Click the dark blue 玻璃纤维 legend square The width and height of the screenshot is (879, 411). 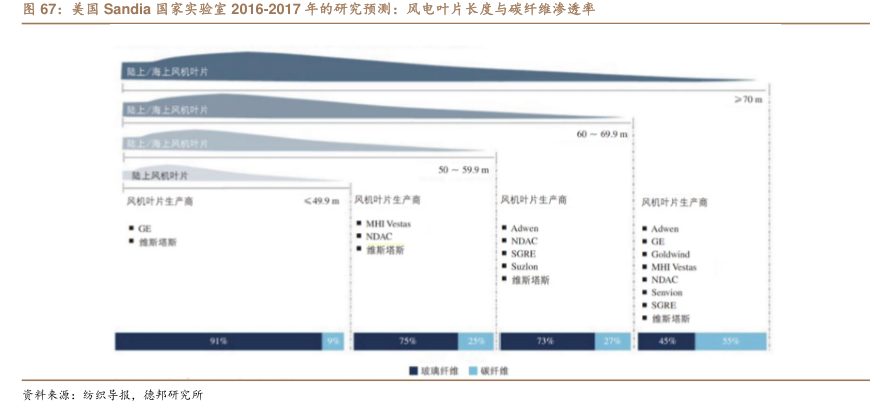coord(411,371)
